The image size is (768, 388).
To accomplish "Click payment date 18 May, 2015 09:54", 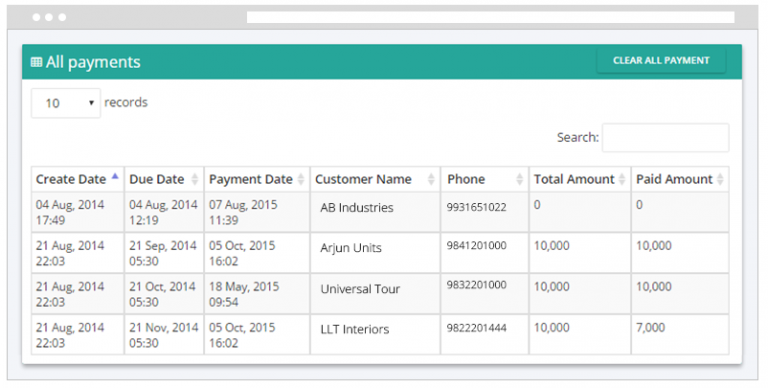I will [x=244, y=294].
